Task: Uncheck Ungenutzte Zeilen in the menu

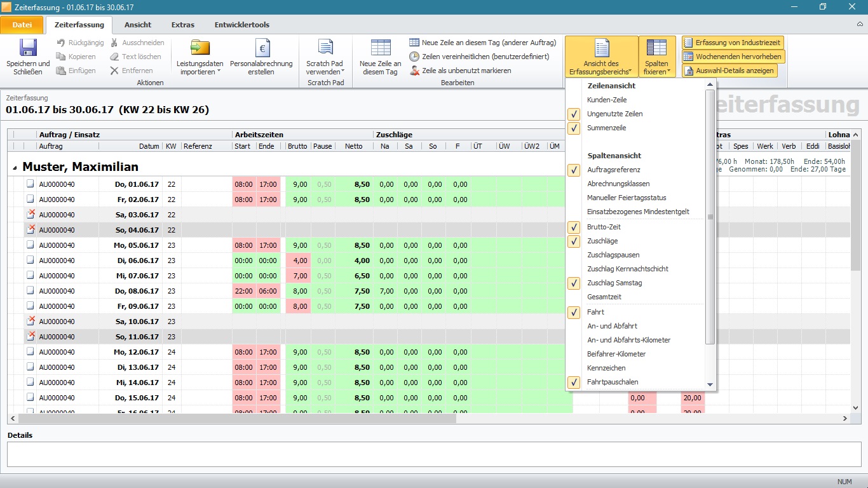Action: (574, 114)
